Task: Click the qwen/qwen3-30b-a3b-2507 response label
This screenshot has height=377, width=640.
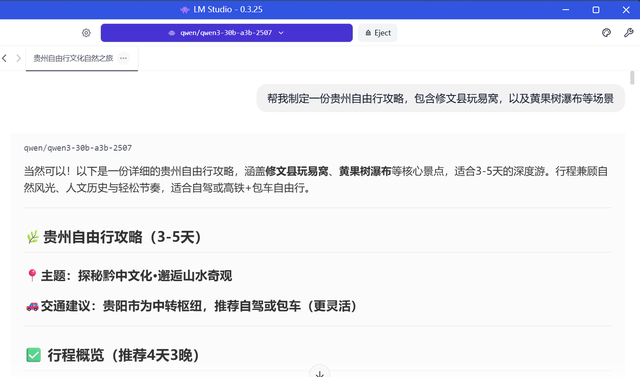Action: (x=78, y=148)
